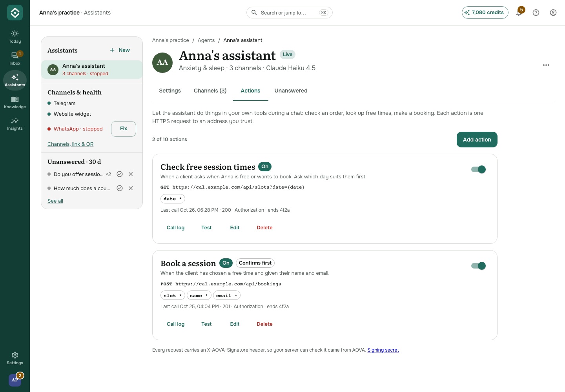Open the Signing secret link
This screenshot has height=392, width=565.
tap(383, 350)
